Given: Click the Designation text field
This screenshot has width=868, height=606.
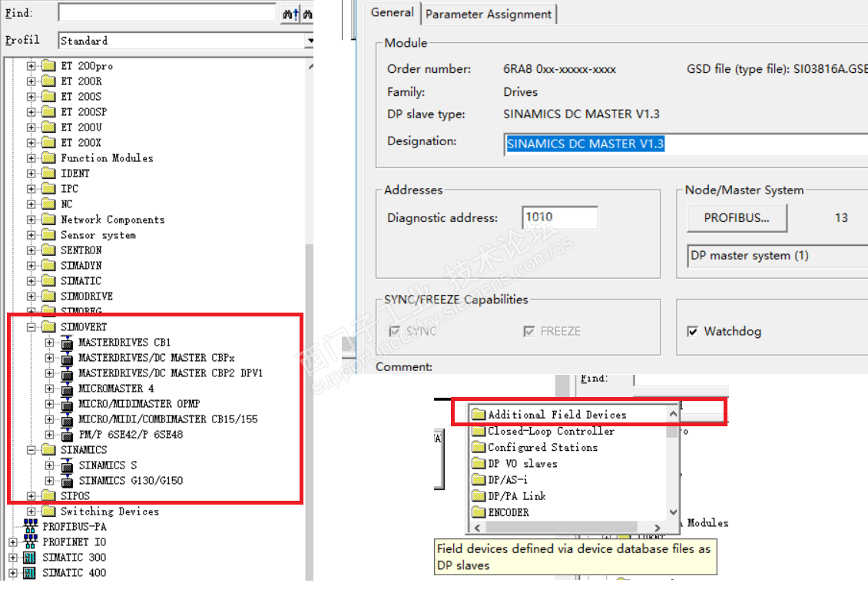Looking at the screenshot, I should 685,144.
